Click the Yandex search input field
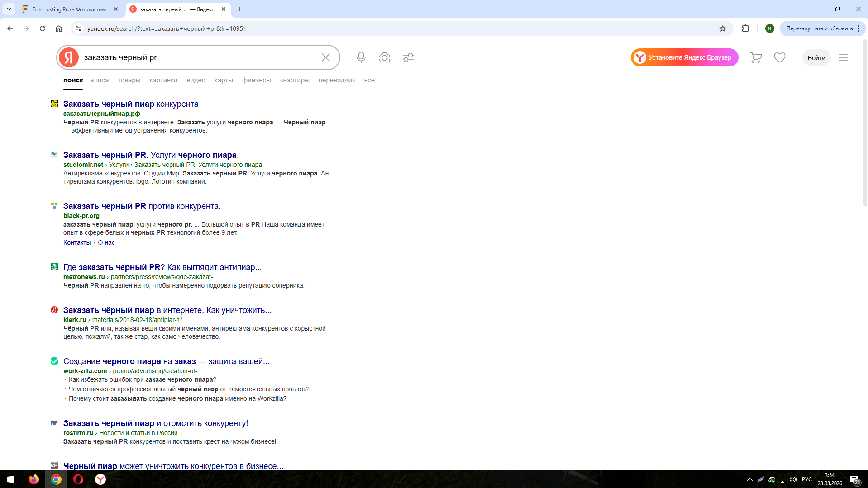868x488 pixels. tap(199, 57)
